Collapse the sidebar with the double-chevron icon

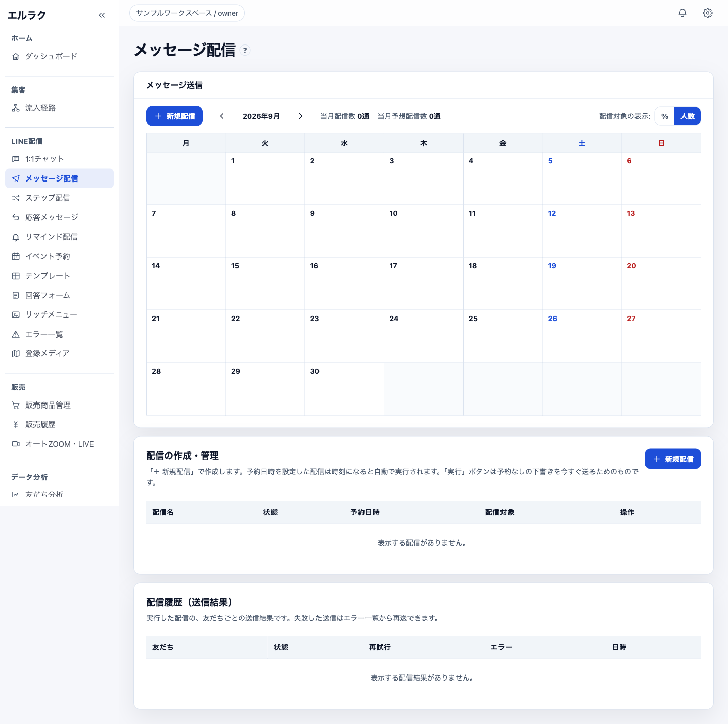102,15
